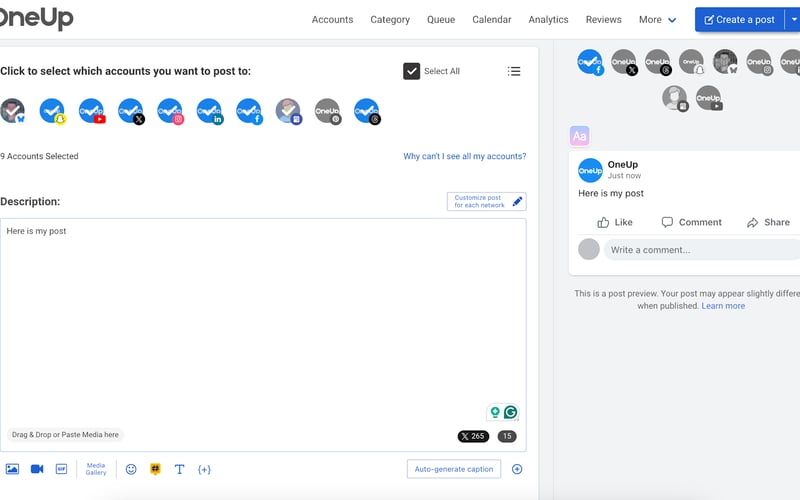
Task: Open the Calendar page
Action: coord(491,19)
